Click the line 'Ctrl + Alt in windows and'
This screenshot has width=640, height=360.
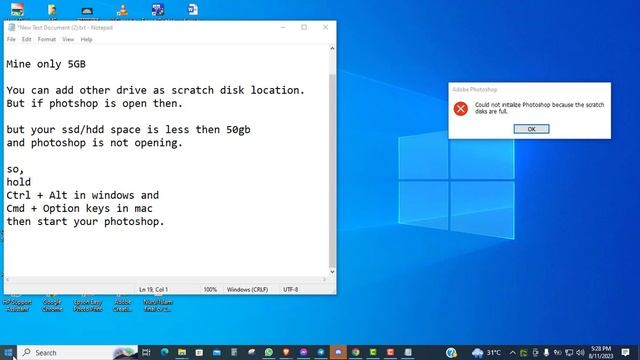click(x=83, y=195)
